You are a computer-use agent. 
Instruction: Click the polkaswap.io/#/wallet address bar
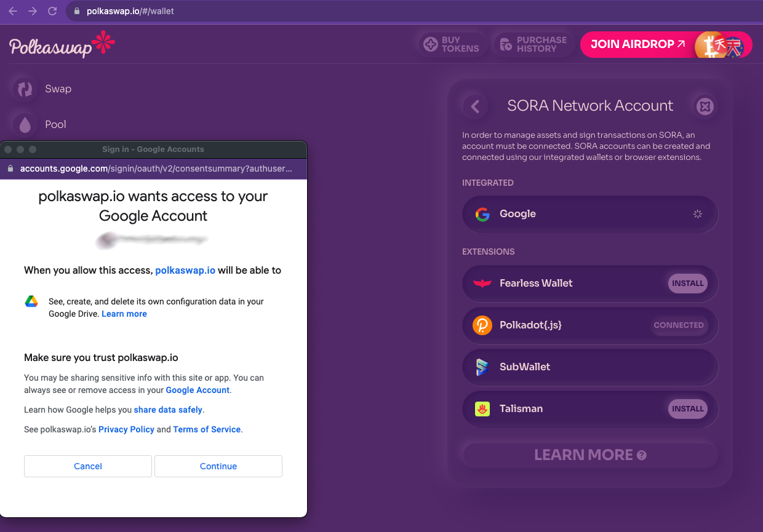(x=130, y=11)
